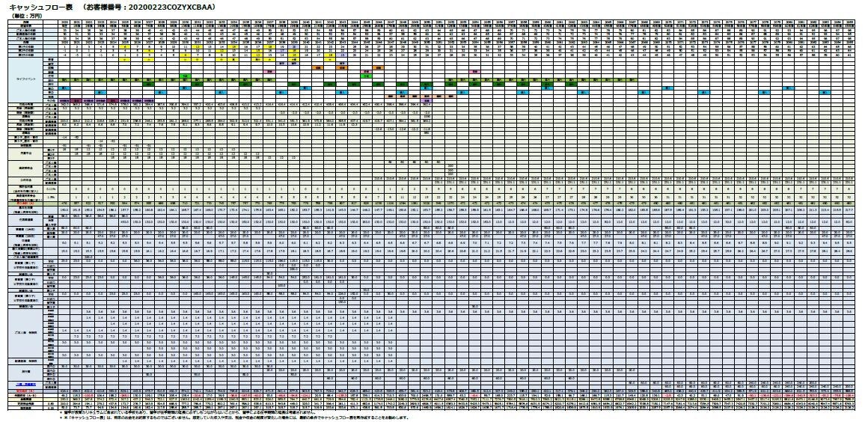868x422 pixels.
Task: Open the blue hyperlink in the left column
Action: (x=25, y=385)
